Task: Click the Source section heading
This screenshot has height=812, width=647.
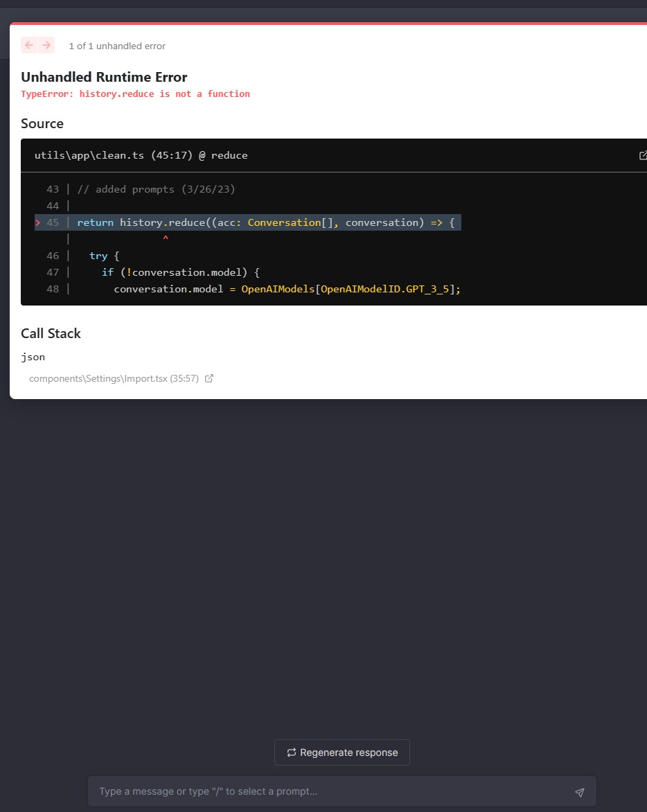Action: tap(42, 123)
